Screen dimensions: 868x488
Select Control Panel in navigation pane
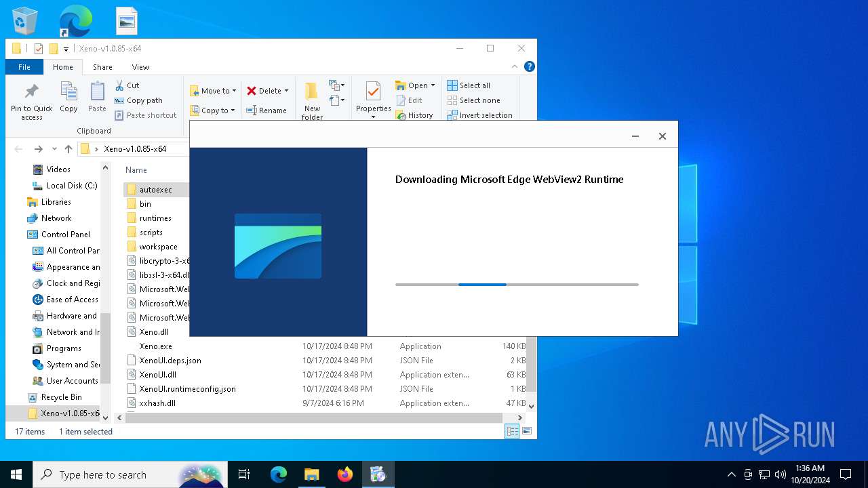(66, 235)
